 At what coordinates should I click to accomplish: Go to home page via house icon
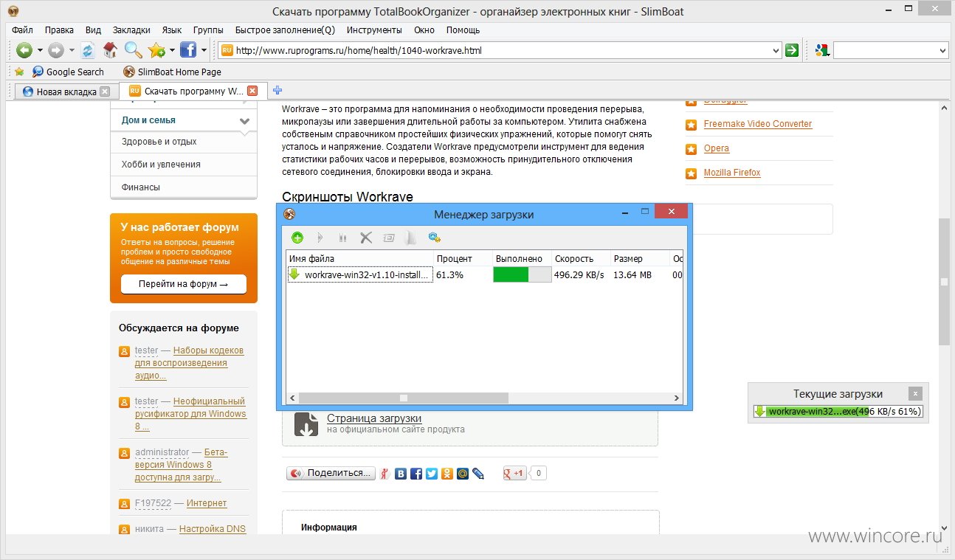(x=110, y=50)
